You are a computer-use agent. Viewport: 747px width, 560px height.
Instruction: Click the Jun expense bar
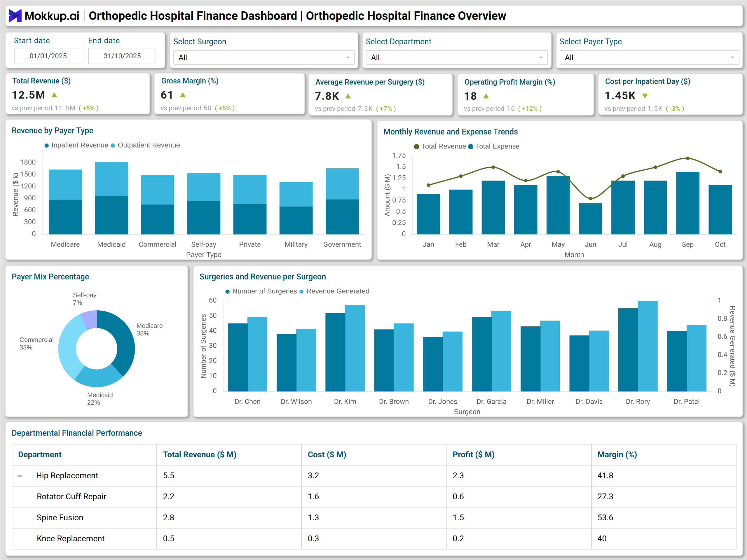click(x=590, y=219)
